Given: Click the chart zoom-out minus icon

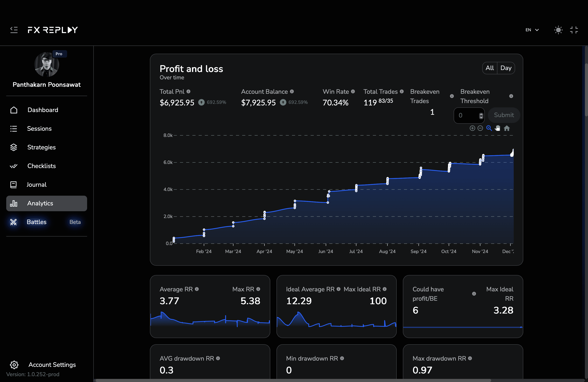Looking at the screenshot, I should point(480,128).
